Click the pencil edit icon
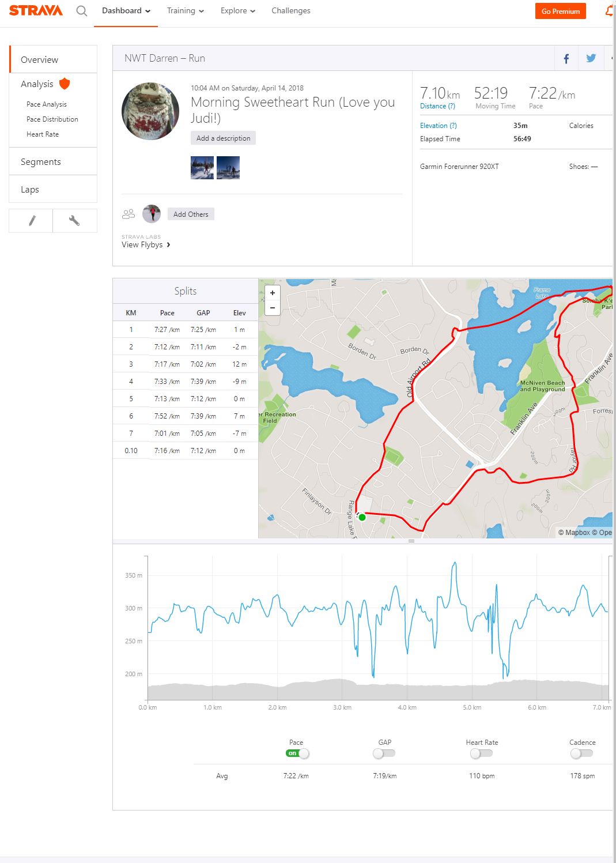The height and width of the screenshot is (863, 616). pyautogui.click(x=32, y=221)
